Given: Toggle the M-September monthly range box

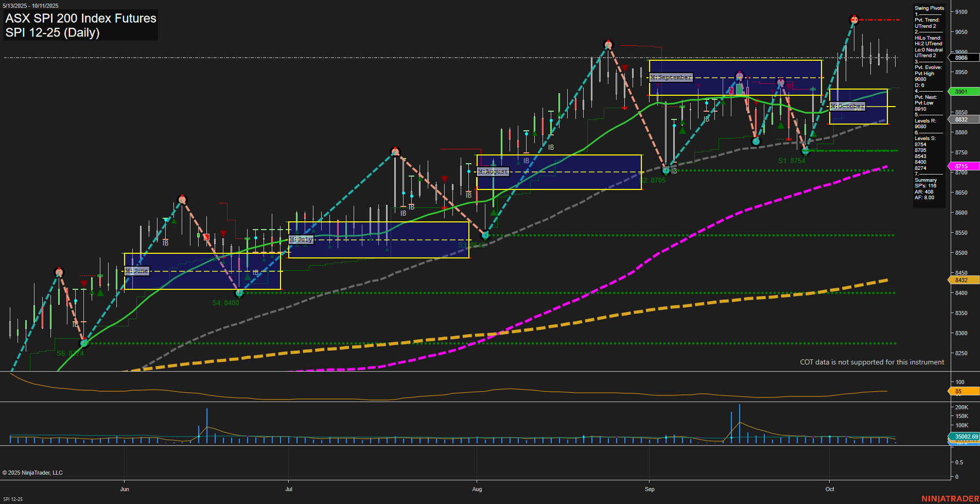Looking at the screenshot, I should (672, 77).
